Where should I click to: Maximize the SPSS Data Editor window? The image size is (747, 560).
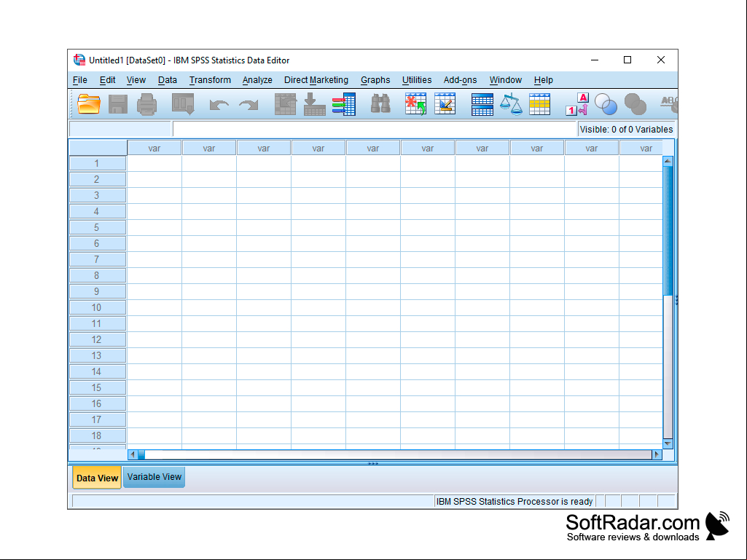pyautogui.click(x=627, y=60)
